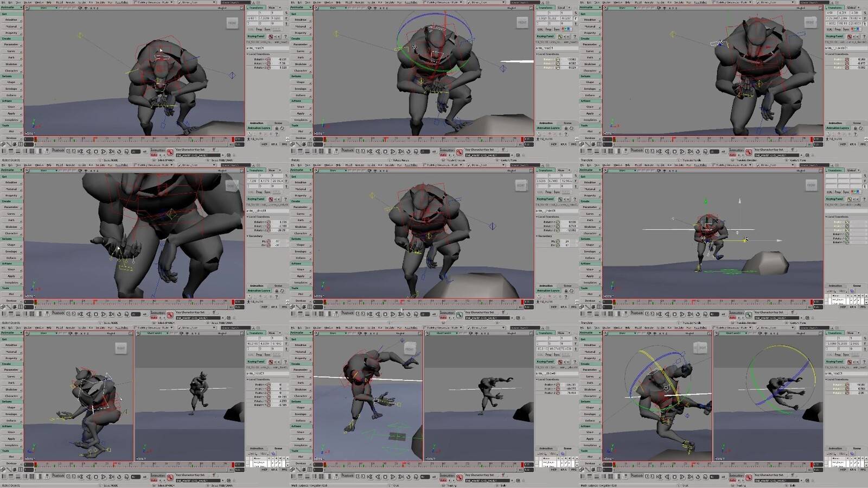Toggle COG in the middle-right screenshot
The image size is (868, 488).
click(829, 192)
